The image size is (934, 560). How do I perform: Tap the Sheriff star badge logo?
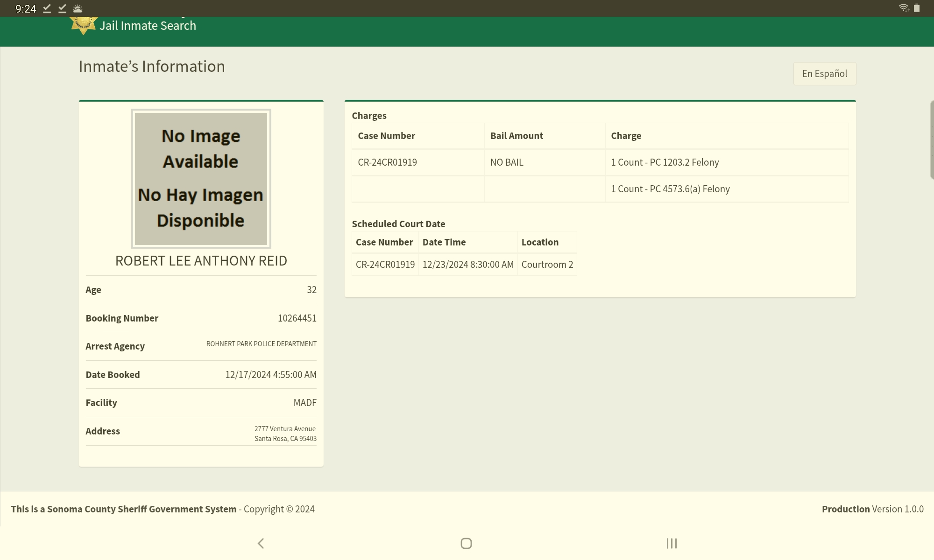pos(83,26)
